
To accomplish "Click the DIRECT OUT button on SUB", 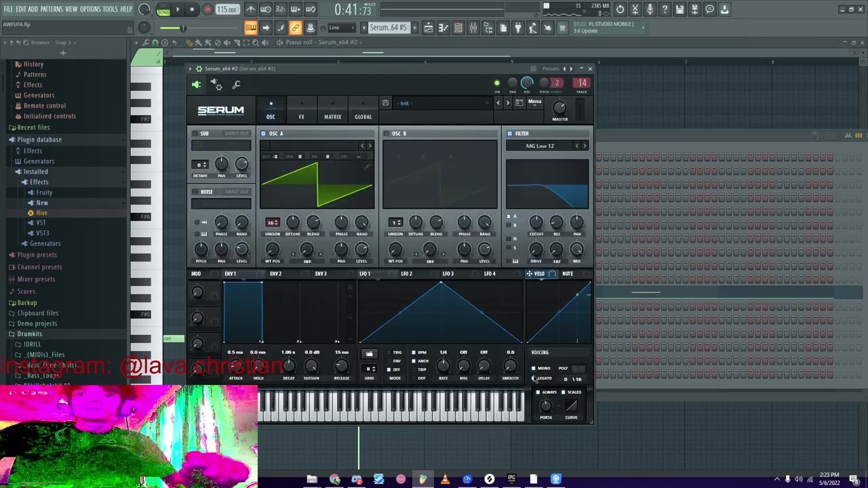I will 237,134.
